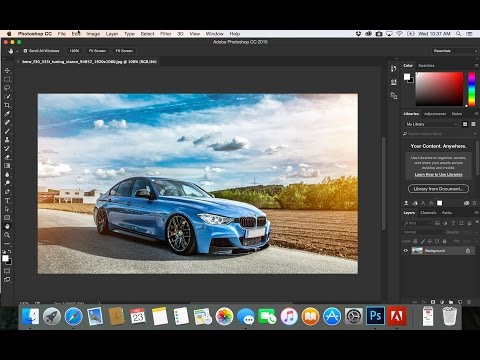The width and height of the screenshot is (480, 360).
Task: Select the Lasso tool
Action: pyautogui.click(x=7, y=88)
